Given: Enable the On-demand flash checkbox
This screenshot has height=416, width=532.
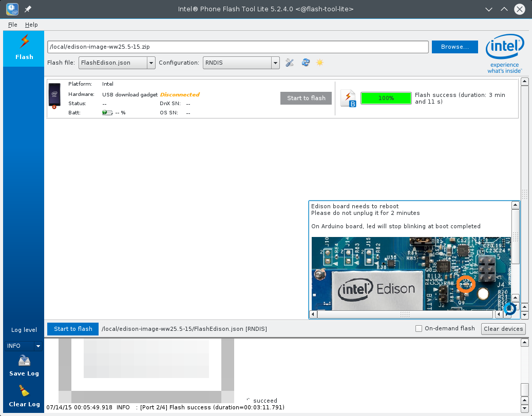Looking at the screenshot, I should [x=419, y=328].
